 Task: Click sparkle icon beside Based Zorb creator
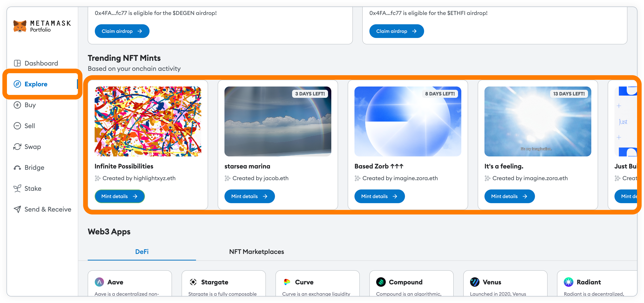[357, 178]
